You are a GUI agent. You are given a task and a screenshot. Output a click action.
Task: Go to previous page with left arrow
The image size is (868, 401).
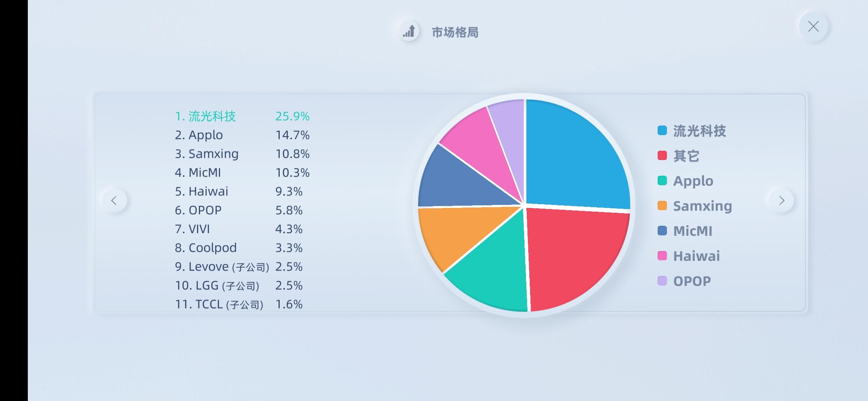tap(114, 200)
